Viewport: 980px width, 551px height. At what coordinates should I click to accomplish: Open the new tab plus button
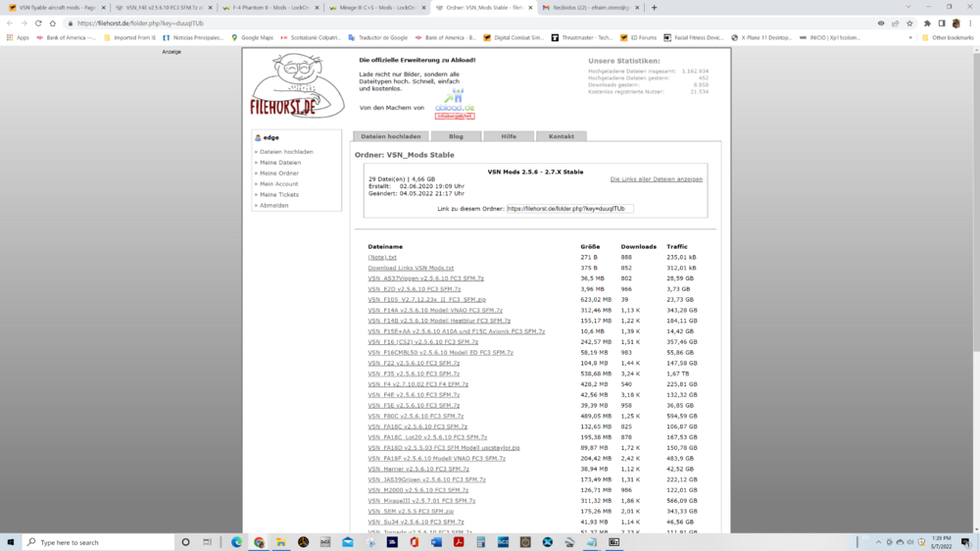(x=655, y=8)
